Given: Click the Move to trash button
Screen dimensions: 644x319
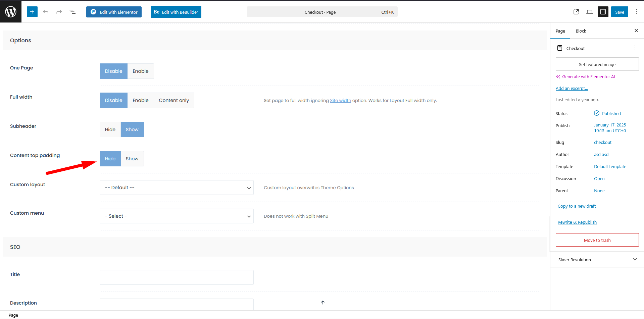Looking at the screenshot, I should [597, 240].
